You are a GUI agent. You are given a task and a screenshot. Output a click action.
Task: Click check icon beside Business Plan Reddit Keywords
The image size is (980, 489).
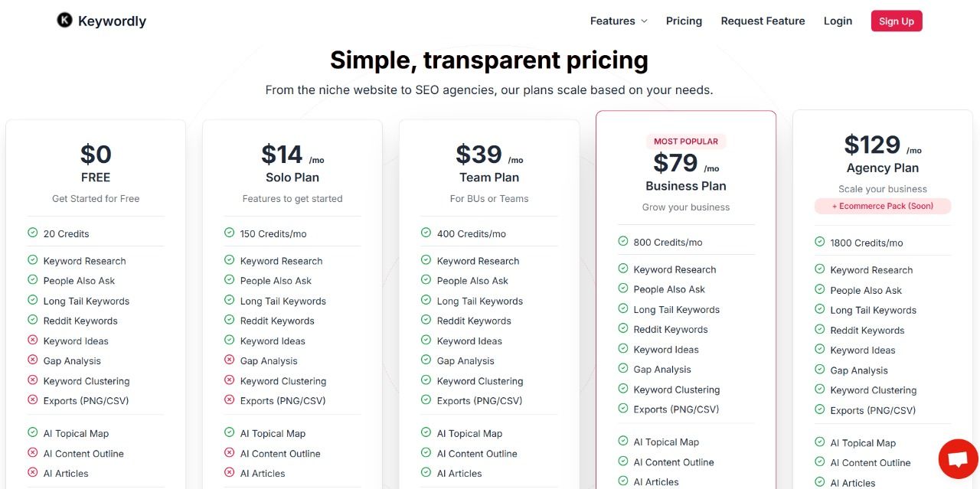click(623, 329)
